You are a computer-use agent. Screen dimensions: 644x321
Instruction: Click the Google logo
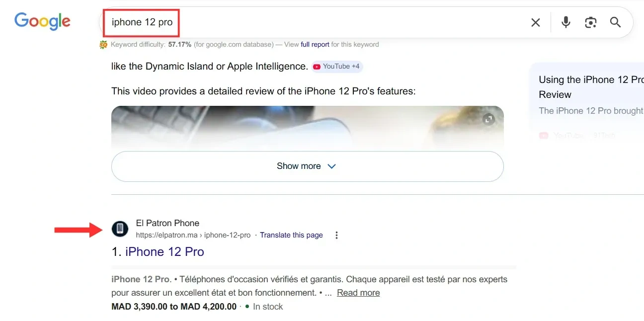tap(42, 21)
